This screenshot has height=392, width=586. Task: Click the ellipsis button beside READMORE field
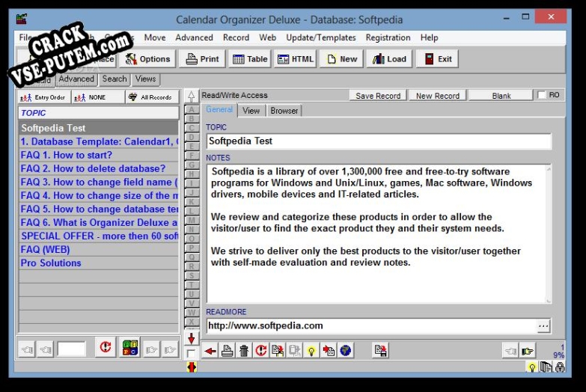543,326
